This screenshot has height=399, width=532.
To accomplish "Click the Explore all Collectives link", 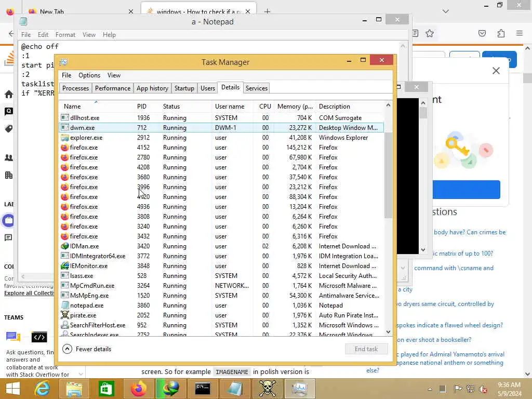I will click(x=29, y=293).
